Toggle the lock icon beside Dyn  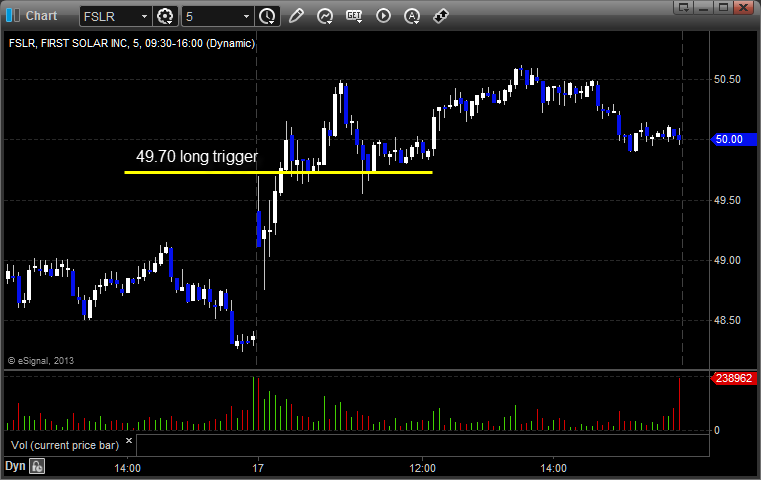point(37,466)
